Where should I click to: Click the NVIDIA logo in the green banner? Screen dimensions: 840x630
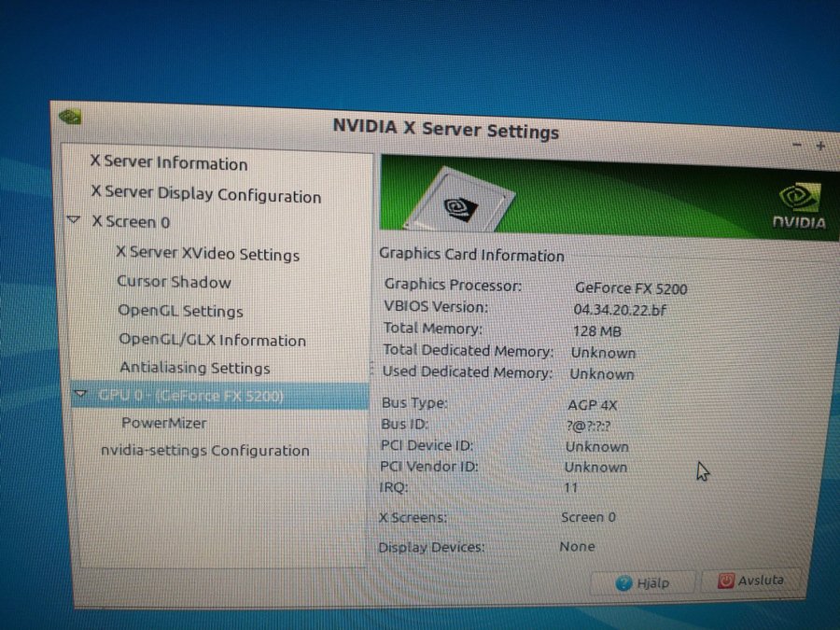click(x=799, y=206)
